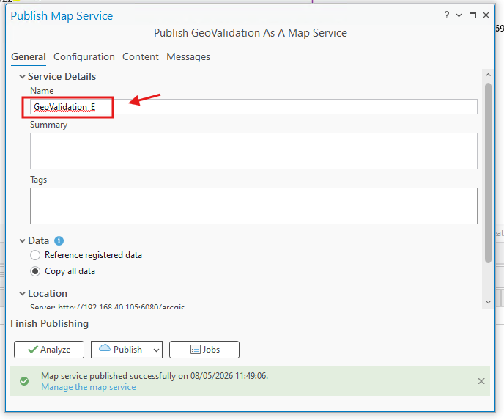Open the pane options chevron menu
The width and height of the screenshot is (504, 420).
[x=459, y=15]
